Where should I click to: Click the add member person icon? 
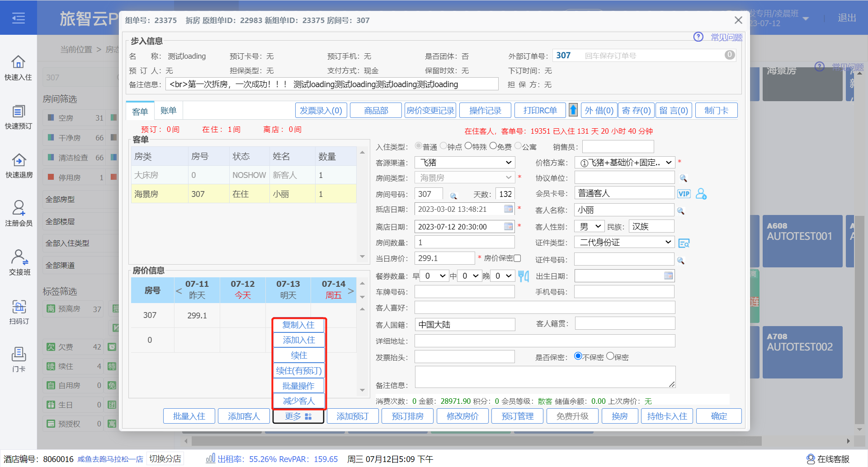(x=701, y=193)
